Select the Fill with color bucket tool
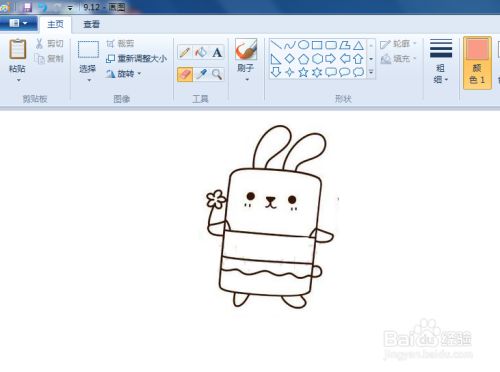 point(201,52)
